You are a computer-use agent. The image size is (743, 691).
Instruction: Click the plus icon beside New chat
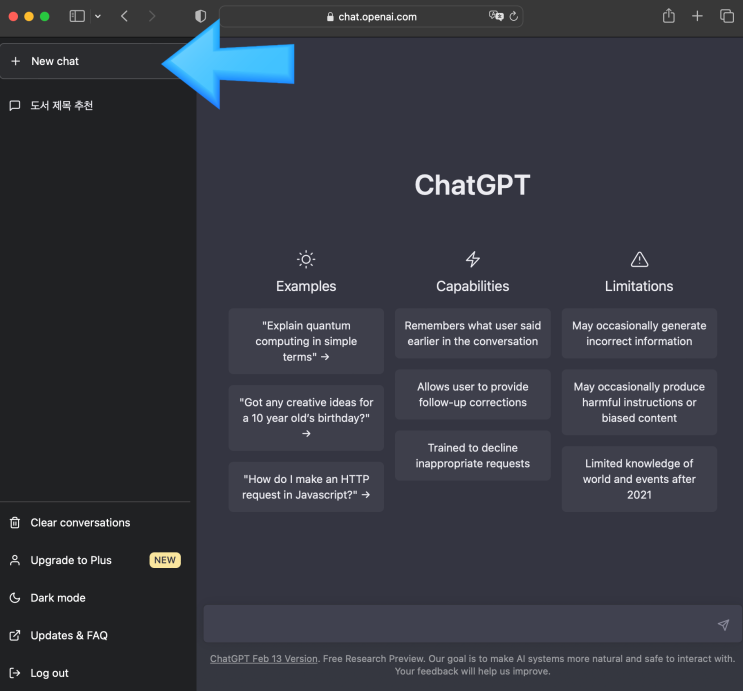[16, 61]
